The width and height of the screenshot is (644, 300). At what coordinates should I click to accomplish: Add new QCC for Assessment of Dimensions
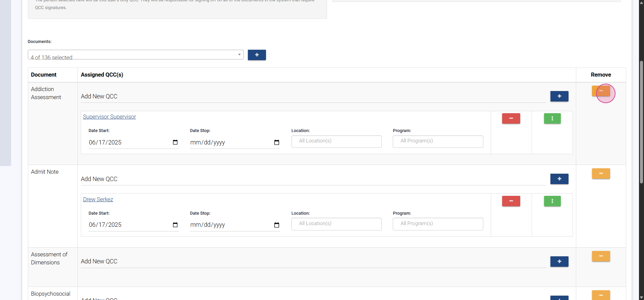click(559, 262)
